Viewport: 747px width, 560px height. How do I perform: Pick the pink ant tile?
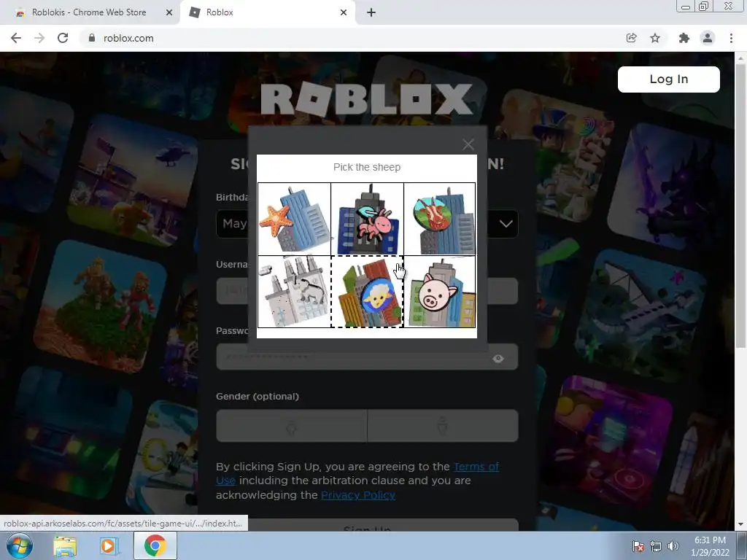pyautogui.click(x=368, y=219)
